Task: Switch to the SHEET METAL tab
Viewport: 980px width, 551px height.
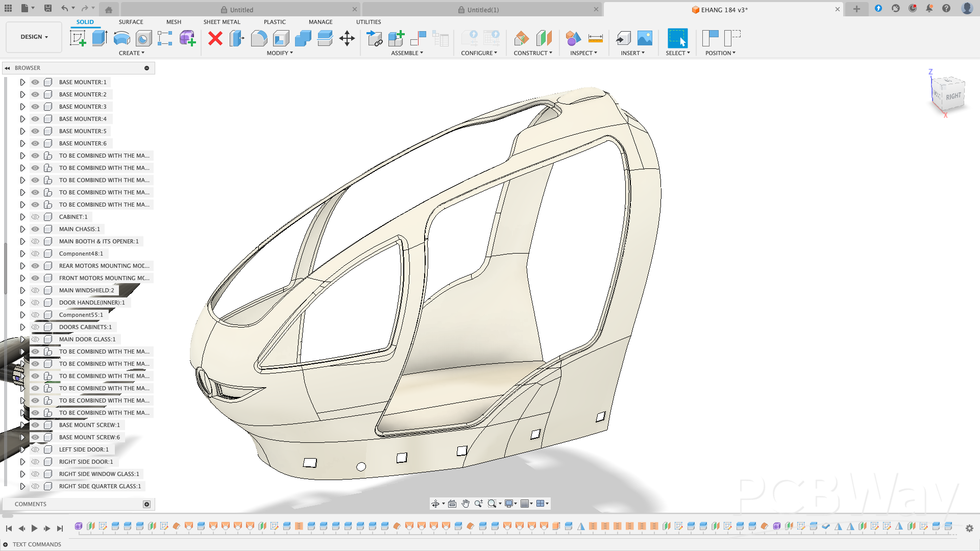Action: [x=222, y=22]
